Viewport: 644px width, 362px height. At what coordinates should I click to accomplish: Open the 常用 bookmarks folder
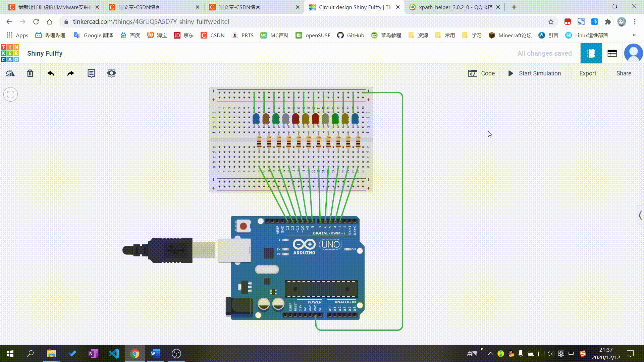pyautogui.click(x=445, y=35)
